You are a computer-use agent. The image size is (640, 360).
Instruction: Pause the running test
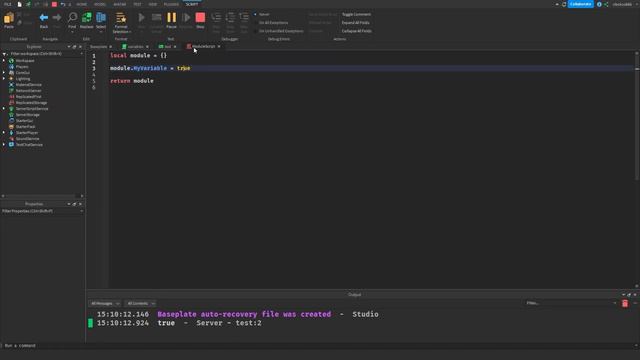coord(171,17)
